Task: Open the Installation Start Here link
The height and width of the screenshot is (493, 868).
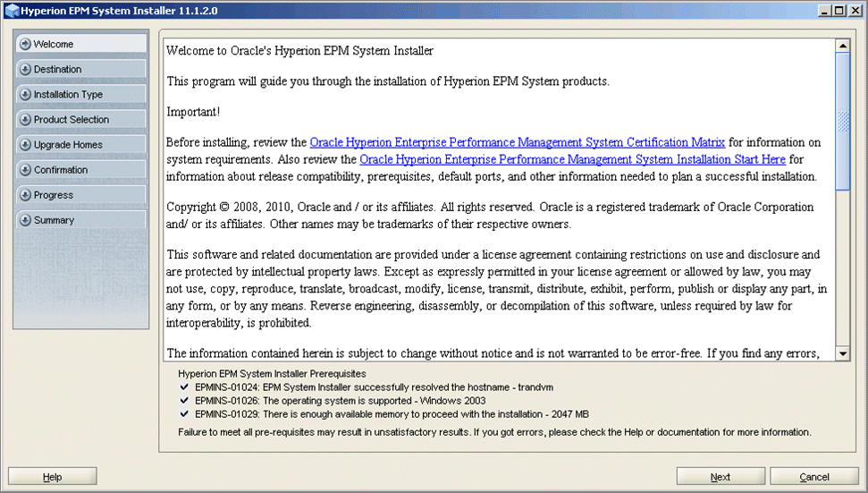Action: pos(572,159)
